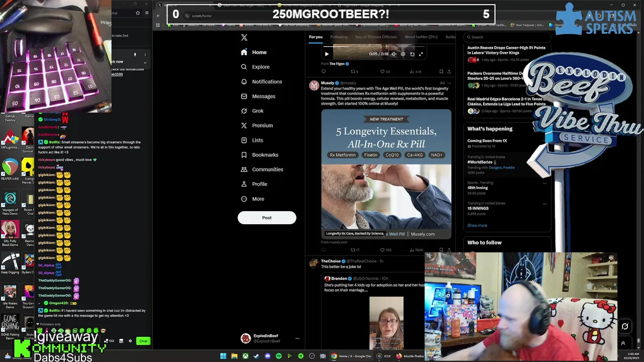The height and width of the screenshot is (362, 644).
Task: Collapse the pinned message chevron in chat
Action: coord(145,63)
